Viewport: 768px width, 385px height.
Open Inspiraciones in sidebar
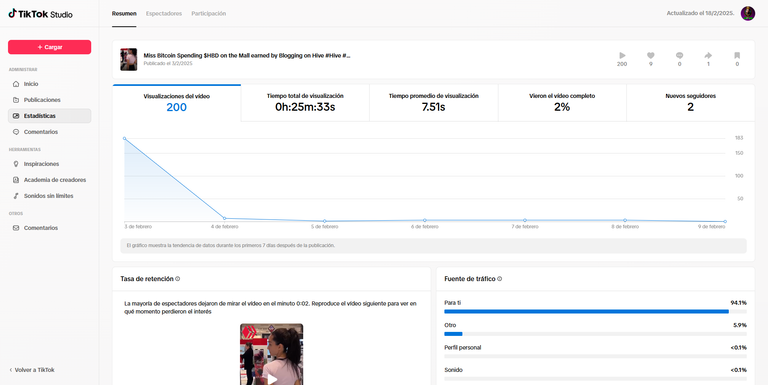(49, 164)
